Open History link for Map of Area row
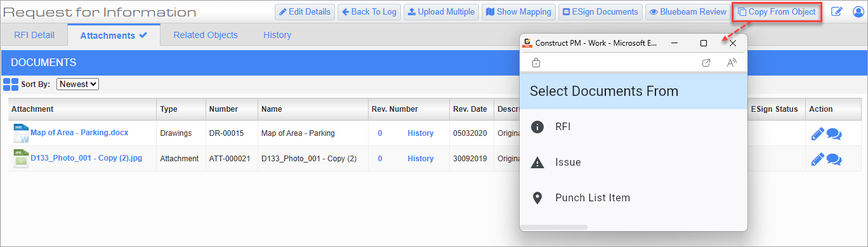The width and height of the screenshot is (868, 247). pos(421,133)
